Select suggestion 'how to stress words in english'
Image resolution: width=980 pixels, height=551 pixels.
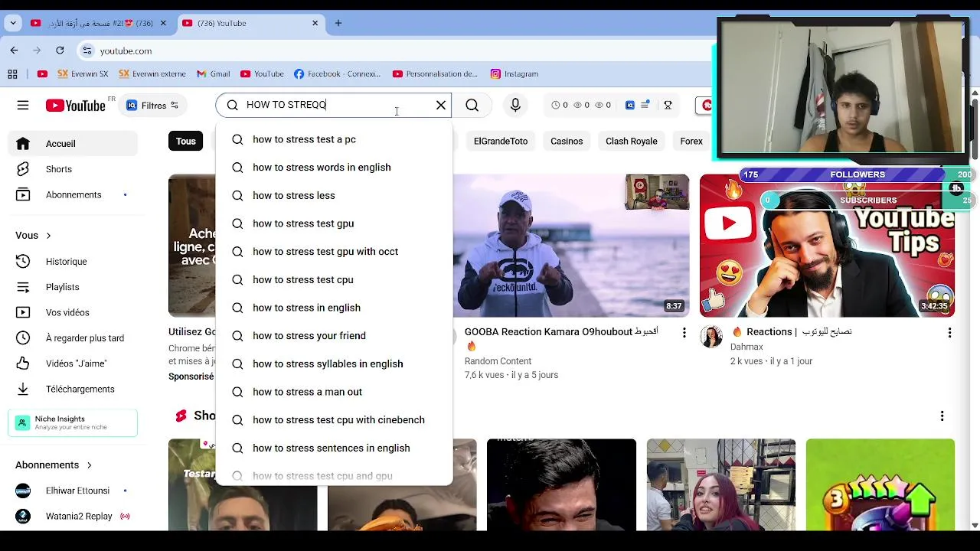tap(335, 168)
